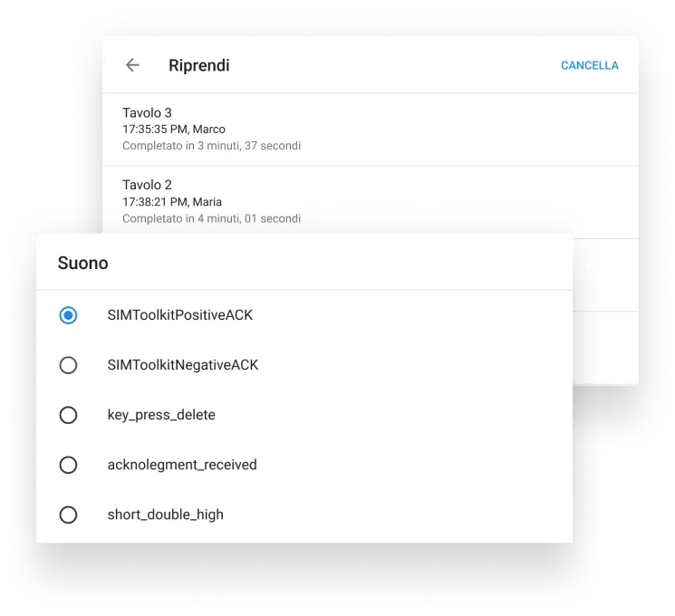The image size is (675, 616).
Task: Click the acknolegment_received sound label
Action: [181, 465]
